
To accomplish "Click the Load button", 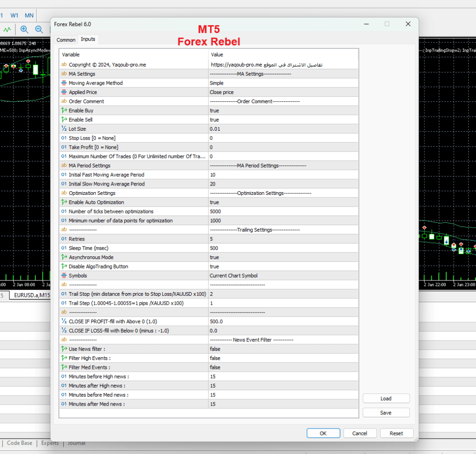I will (386, 399).
